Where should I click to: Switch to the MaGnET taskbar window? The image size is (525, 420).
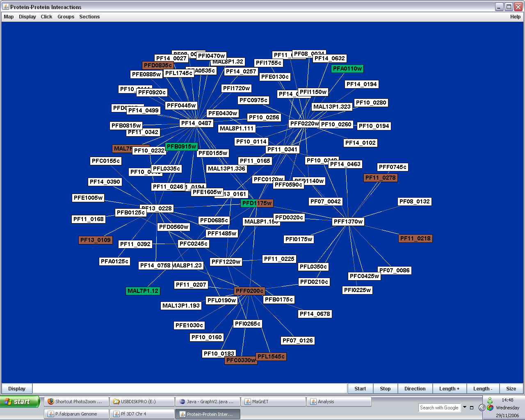pyautogui.click(x=273, y=402)
